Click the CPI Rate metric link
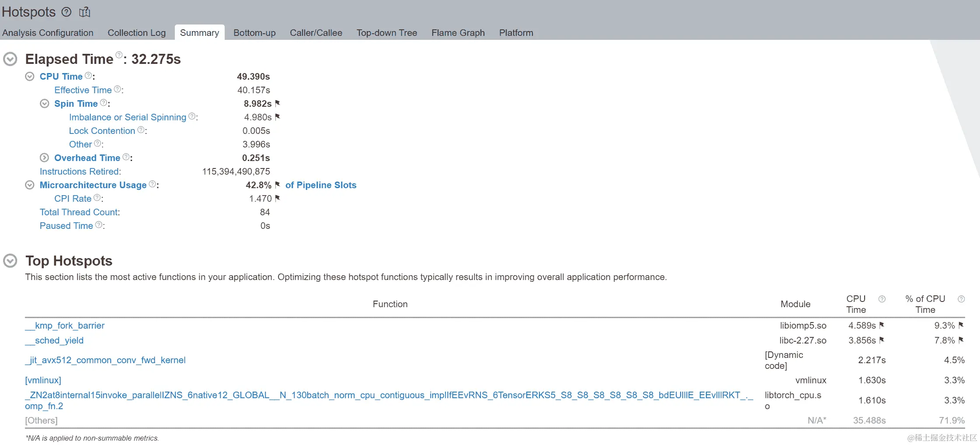This screenshot has height=445, width=980. [73, 199]
